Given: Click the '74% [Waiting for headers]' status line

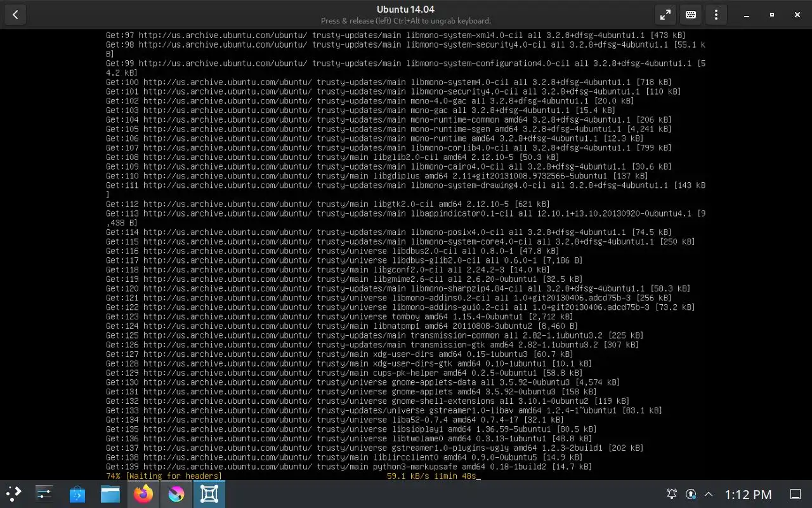Looking at the screenshot, I should pyautogui.click(x=164, y=476).
